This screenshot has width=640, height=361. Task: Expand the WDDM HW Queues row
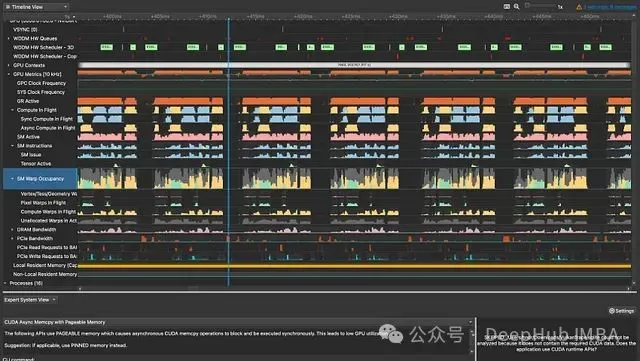(9, 38)
